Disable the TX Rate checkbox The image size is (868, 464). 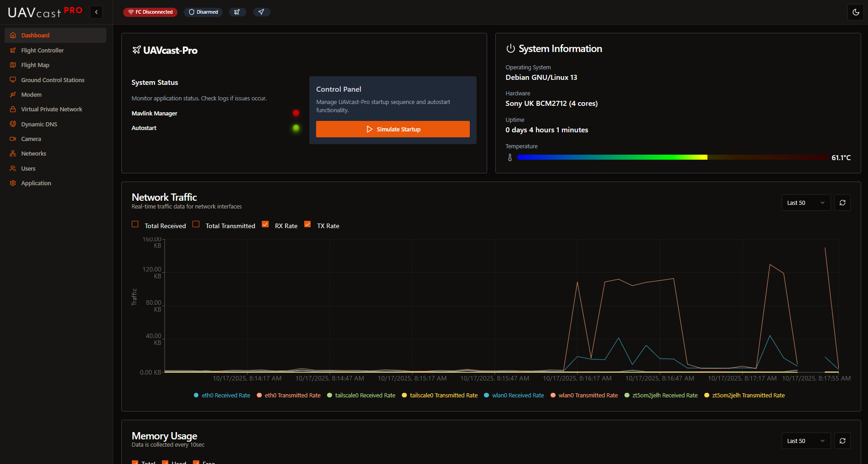pos(307,224)
